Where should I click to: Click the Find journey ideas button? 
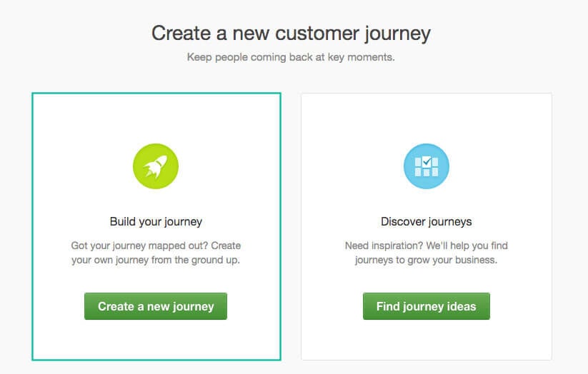(427, 306)
